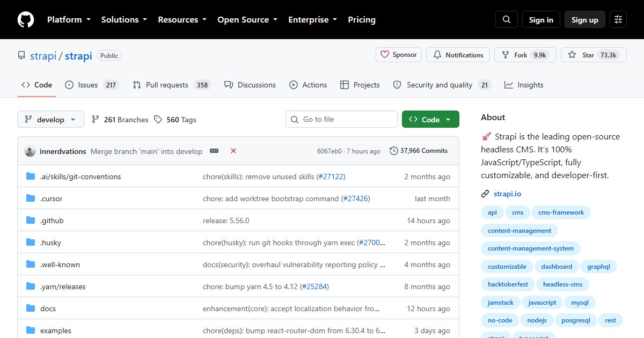Select the cms-framework topic tag
644x338 pixels.
coord(561,212)
